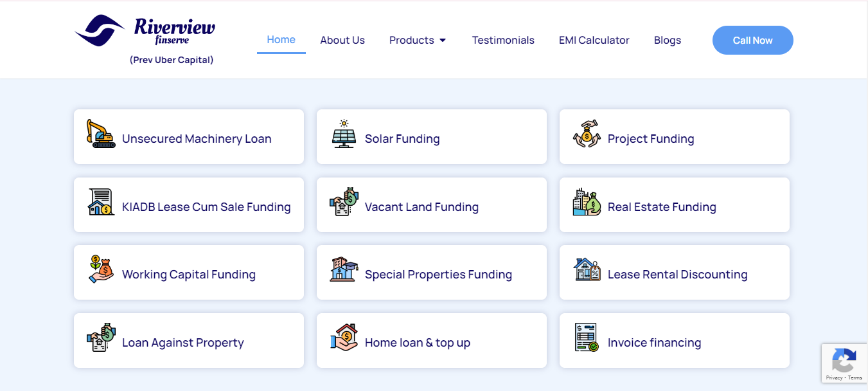Click the reCAPTCHA privacy badge

click(844, 364)
